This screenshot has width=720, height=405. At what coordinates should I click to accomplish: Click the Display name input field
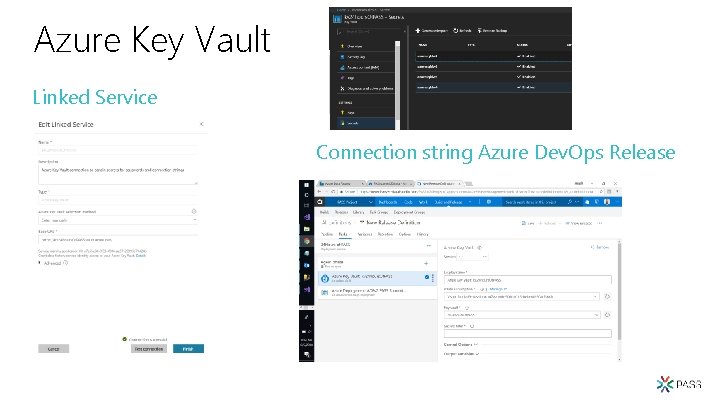pyautogui.click(x=528, y=280)
